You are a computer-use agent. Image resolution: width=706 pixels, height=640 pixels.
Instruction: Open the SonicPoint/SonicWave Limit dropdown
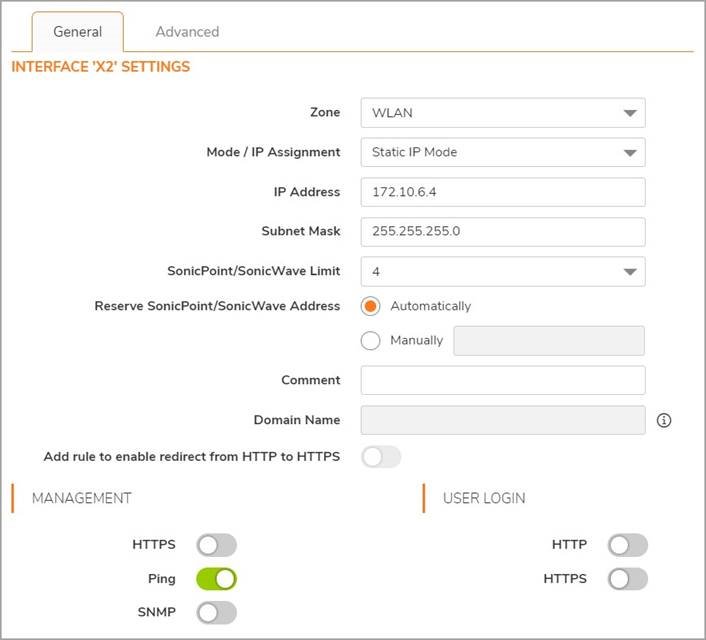pos(502,271)
